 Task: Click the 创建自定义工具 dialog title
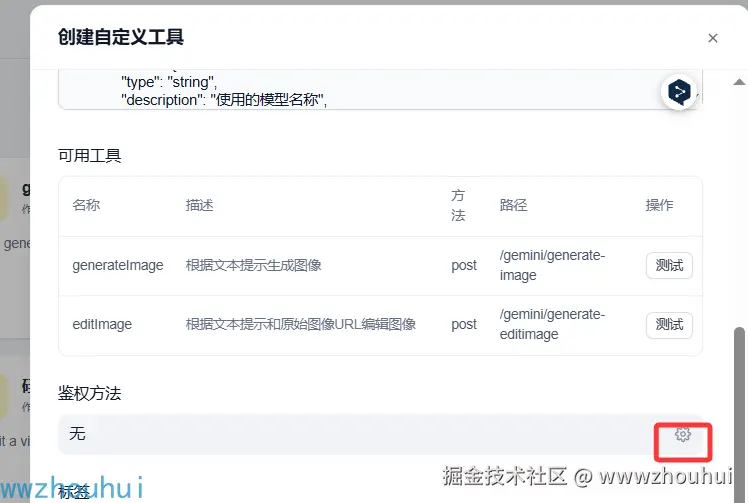click(x=121, y=37)
